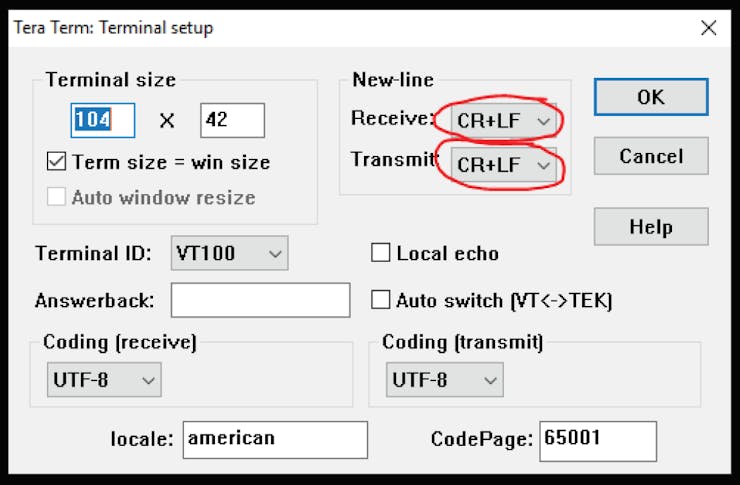This screenshot has width=740, height=485.
Task: Open the Receive new-line dropdown
Action: tap(504, 120)
